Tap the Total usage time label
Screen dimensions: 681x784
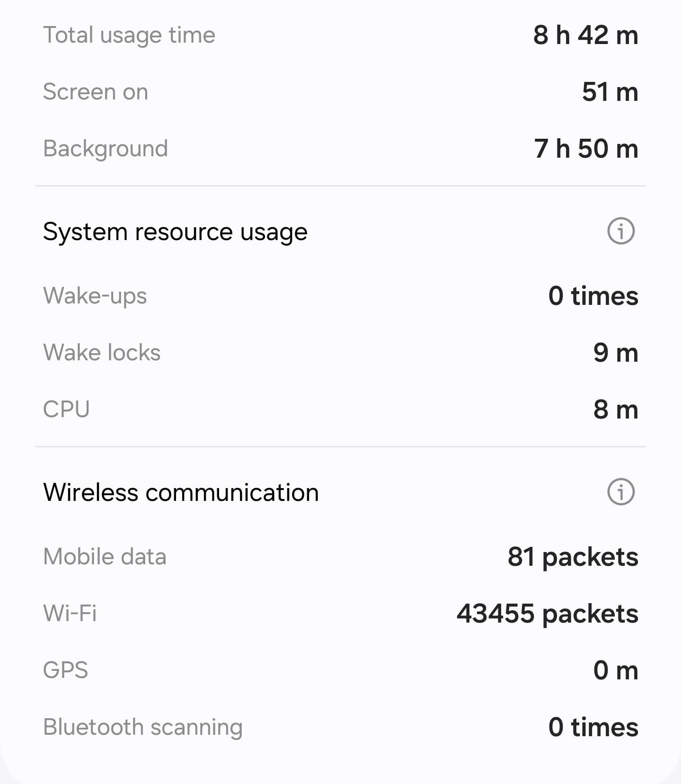(129, 35)
